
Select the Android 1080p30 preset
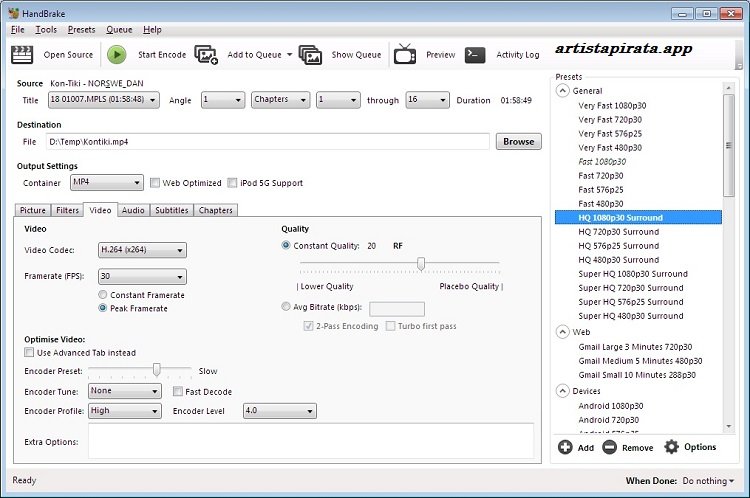coord(610,406)
